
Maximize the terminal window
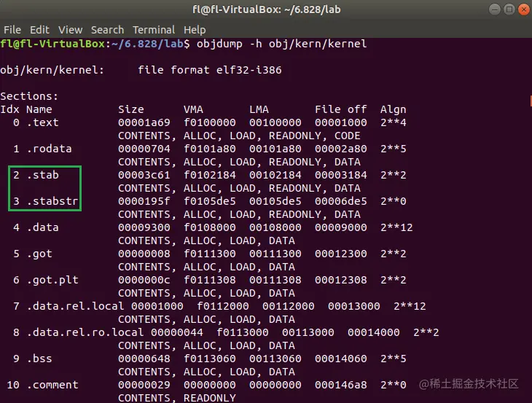click(509, 9)
